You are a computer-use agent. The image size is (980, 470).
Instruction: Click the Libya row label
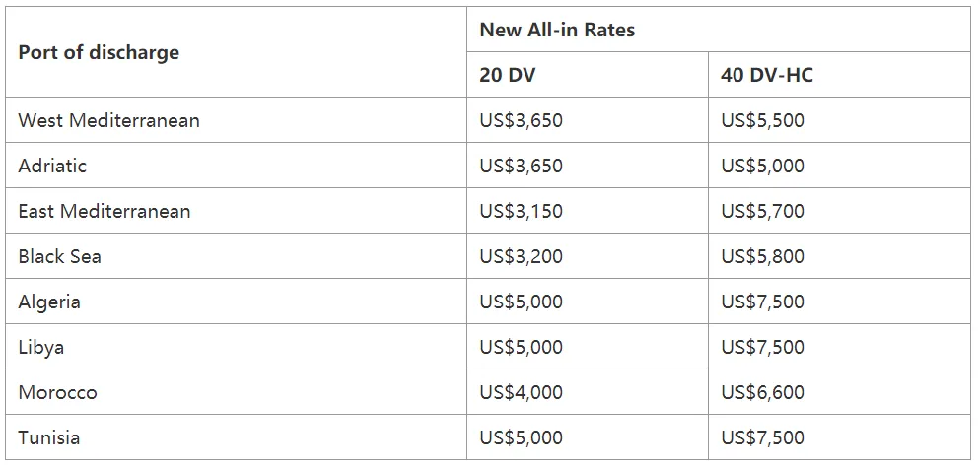pyautogui.click(x=41, y=347)
